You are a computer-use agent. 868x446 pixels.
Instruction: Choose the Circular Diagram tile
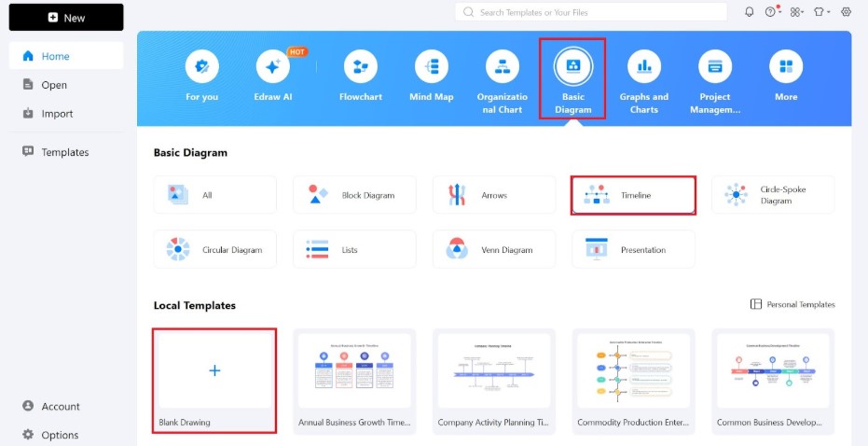tap(214, 249)
